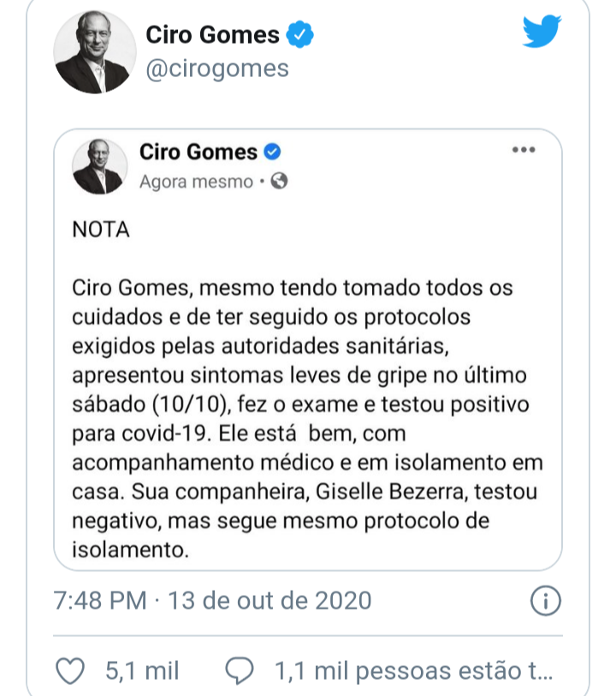Screen dimensions: 616x696
Task: Click the "Agora mesmo" timestamp
Action: pyautogui.click(x=196, y=181)
